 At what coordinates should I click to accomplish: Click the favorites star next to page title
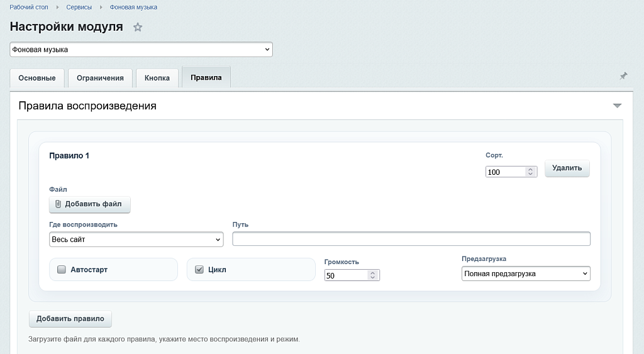pyautogui.click(x=138, y=27)
